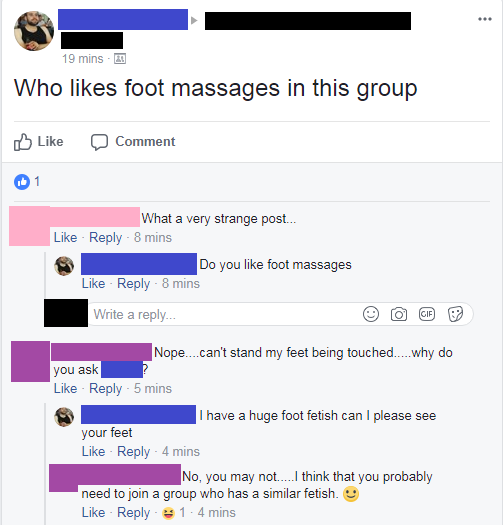Image resolution: width=503 pixels, height=525 pixels.
Task: Like the 'I have a huge foot fetish' reply
Action: tap(93, 451)
